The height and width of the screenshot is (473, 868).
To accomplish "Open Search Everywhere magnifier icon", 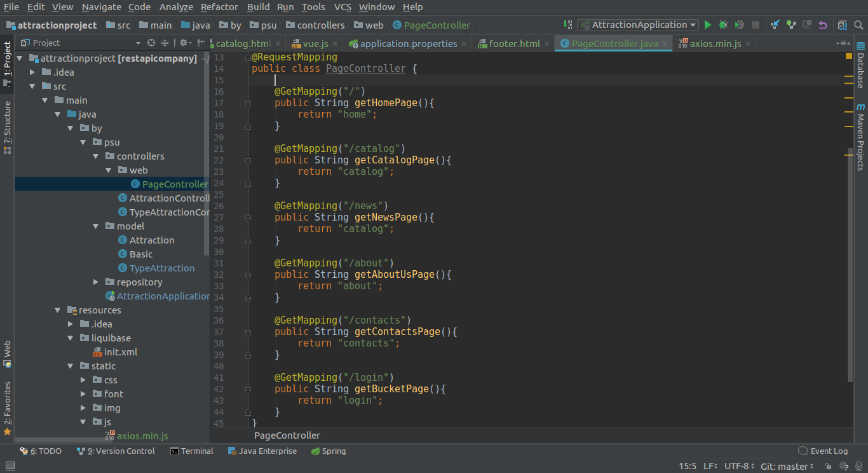I will tap(858, 25).
